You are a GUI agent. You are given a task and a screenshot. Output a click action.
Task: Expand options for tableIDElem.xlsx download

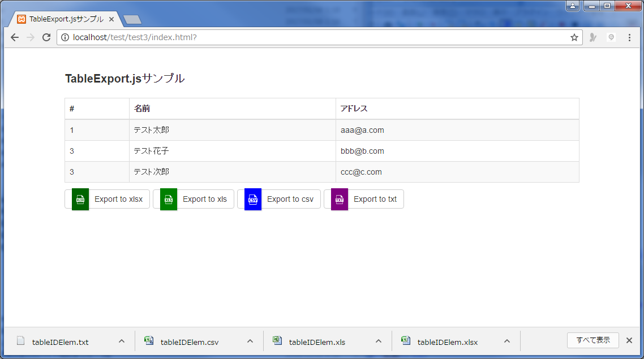[x=507, y=341]
